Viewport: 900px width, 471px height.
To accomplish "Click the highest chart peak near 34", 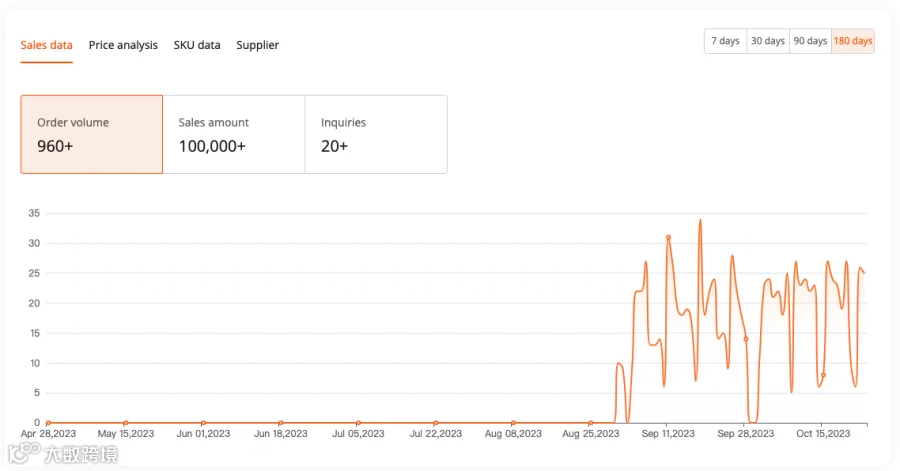I will point(700,220).
